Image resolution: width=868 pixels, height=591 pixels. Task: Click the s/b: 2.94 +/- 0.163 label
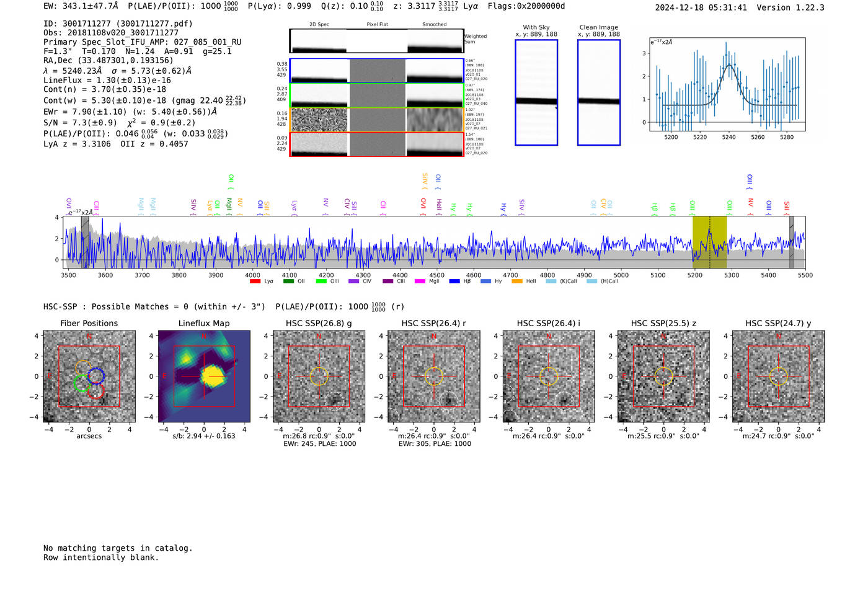pyautogui.click(x=204, y=436)
